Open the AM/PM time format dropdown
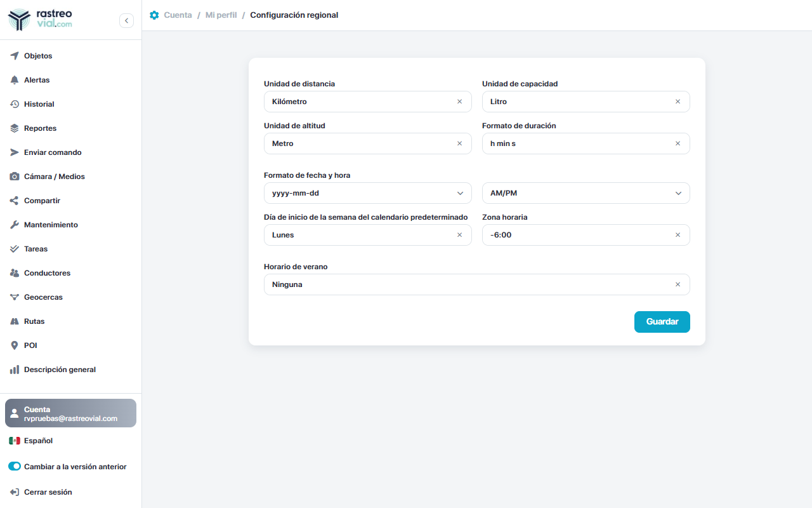The width and height of the screenshot is (812, 508). pyautogui.click(x=586, y=193)
